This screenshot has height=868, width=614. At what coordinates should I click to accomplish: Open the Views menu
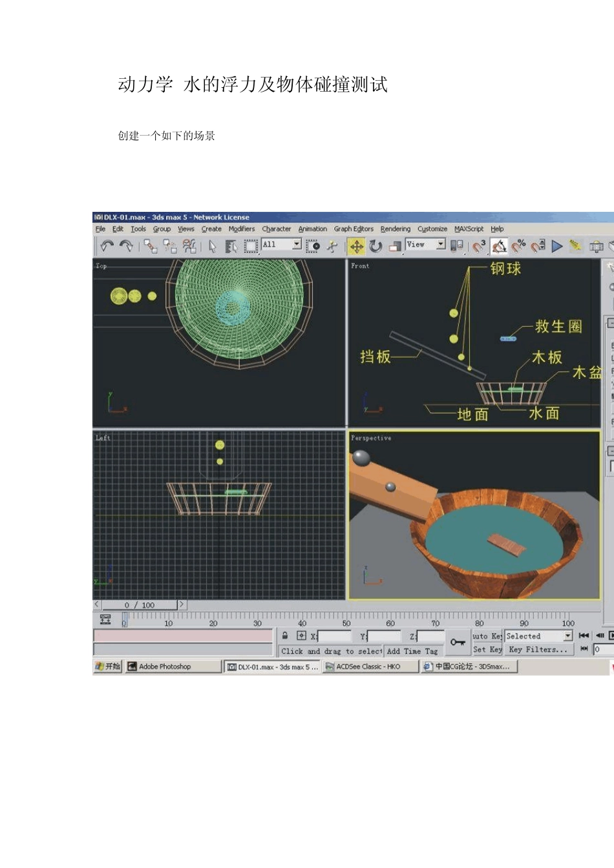coord(186,229)
